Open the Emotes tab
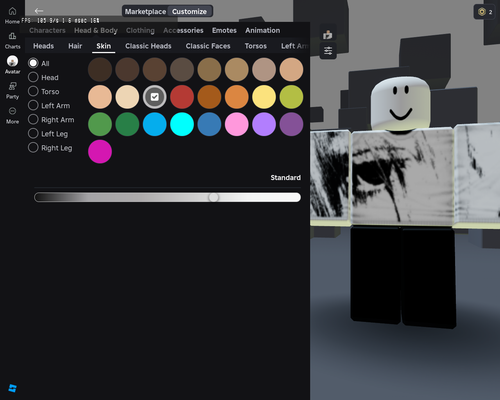The image size is (500, 400). click(x=224, y=30)
